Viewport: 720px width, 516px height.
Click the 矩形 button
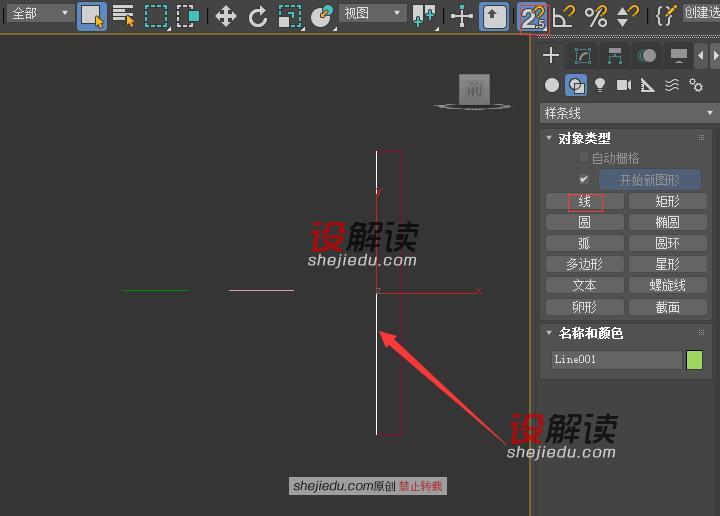(668, 201)
